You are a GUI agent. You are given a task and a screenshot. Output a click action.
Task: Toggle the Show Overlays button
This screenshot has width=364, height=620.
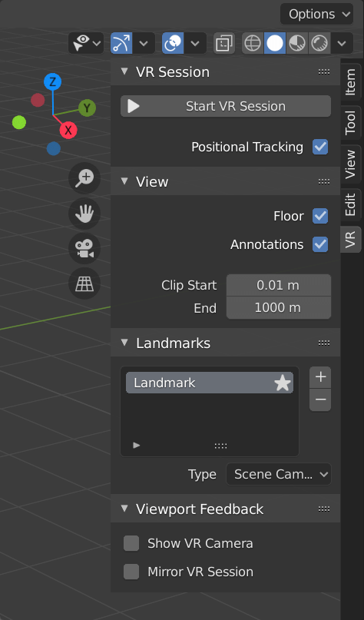(x=173, y=43)
